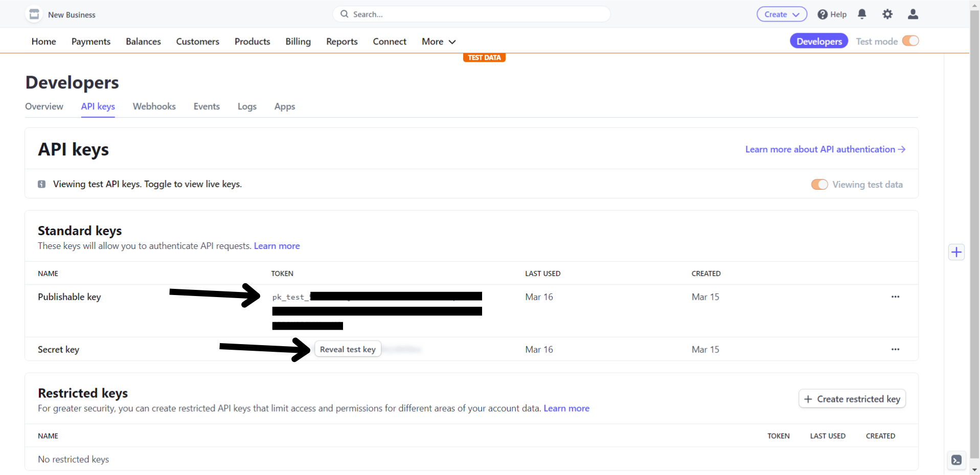Click Reveal test key button
Image resolution: width=980 pixels, height=475 pixels.
coord(348,350)
